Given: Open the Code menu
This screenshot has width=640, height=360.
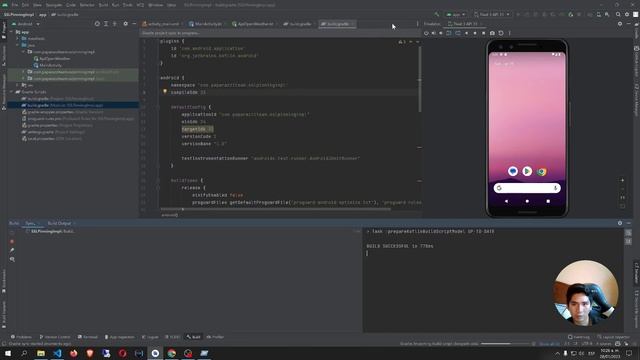Looking at the screenshot, I should pyautogui.click(x=71, y=5).
